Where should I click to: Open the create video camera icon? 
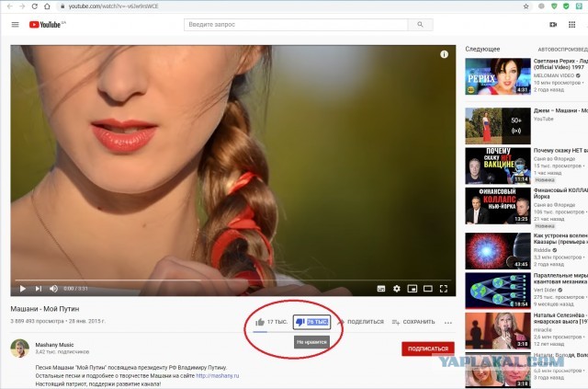click(x=553, y=25)
